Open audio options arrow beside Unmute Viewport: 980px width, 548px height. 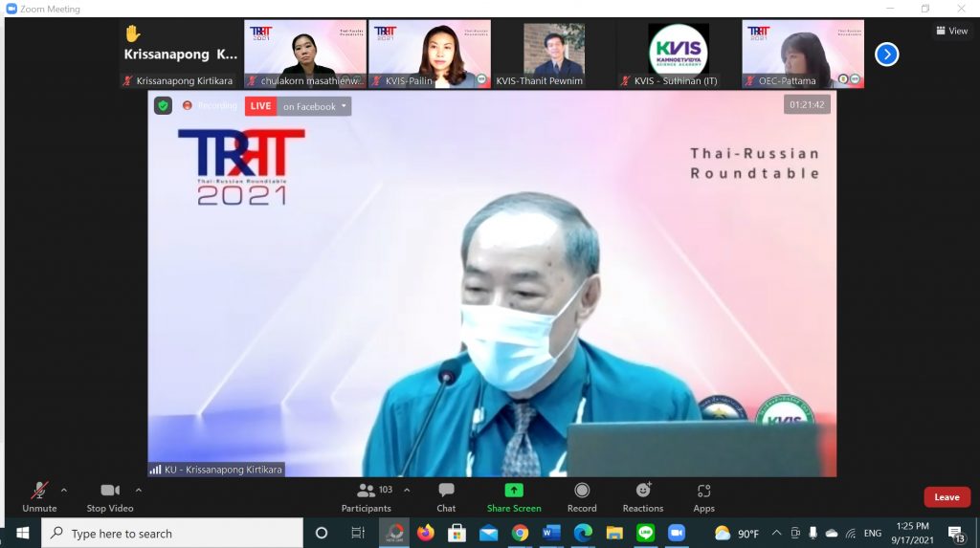tap(64, 491)
